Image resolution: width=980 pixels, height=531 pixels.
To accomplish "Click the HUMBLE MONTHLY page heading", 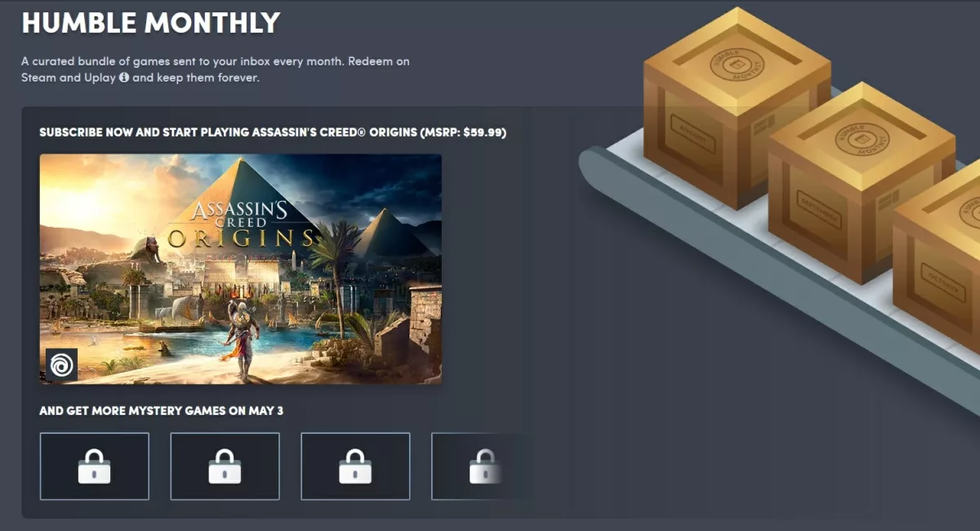I will 151,23.
